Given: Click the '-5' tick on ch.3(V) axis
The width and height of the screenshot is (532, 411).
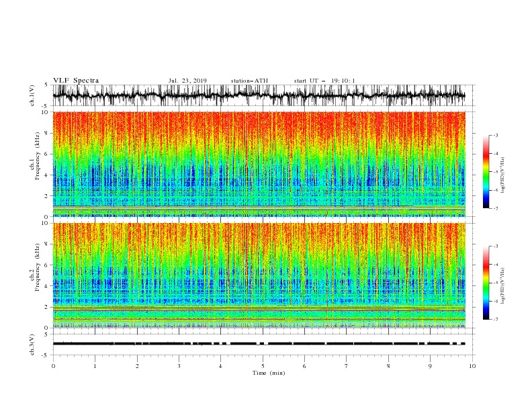Looking at the screenshot, I should point(46,355).
